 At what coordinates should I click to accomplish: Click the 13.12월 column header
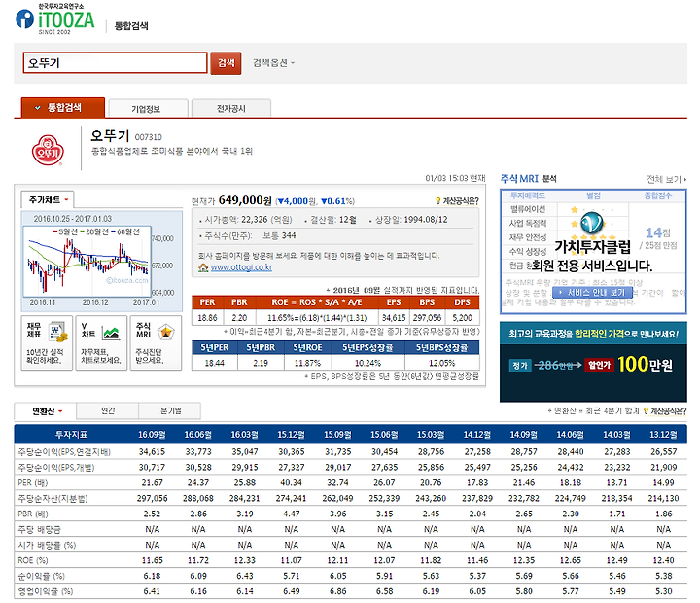pos(663,434)
